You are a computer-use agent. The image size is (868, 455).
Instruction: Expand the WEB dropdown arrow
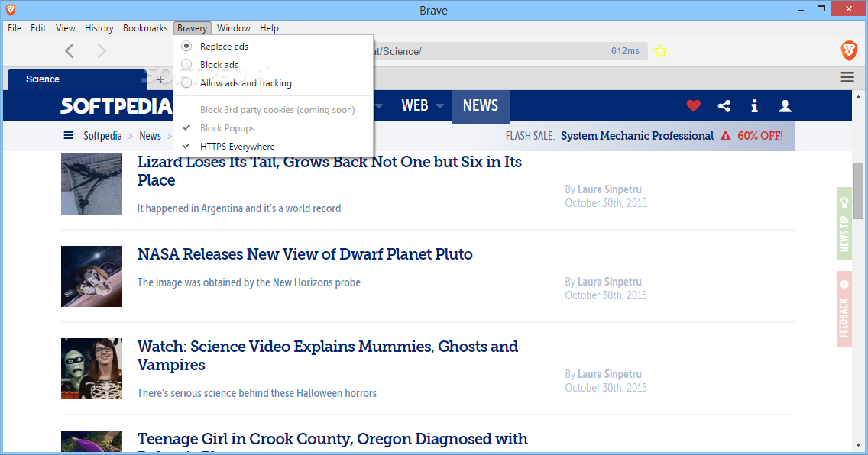click(439, 106)
